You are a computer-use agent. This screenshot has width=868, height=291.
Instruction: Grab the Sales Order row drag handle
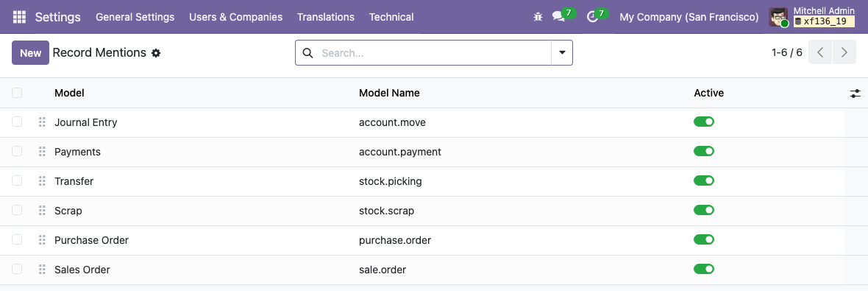pyautogui.click(x=42, y=270)
